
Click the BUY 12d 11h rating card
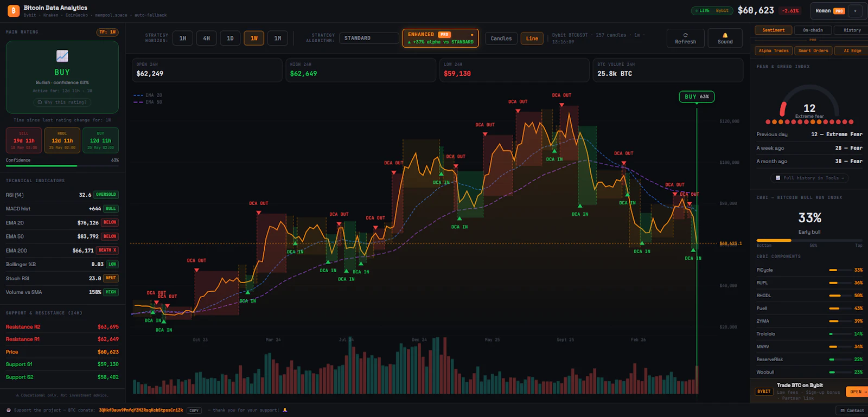100,140
